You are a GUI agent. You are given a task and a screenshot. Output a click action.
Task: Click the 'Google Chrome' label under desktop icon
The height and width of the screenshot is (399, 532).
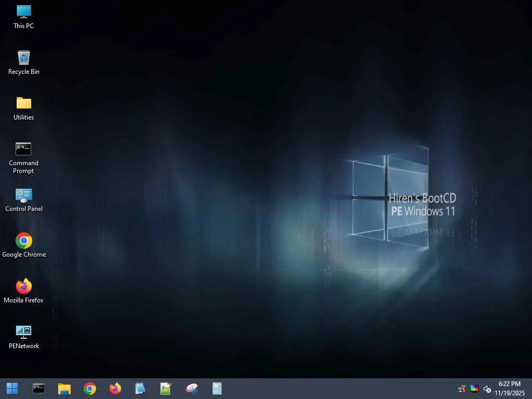[24, 255]
